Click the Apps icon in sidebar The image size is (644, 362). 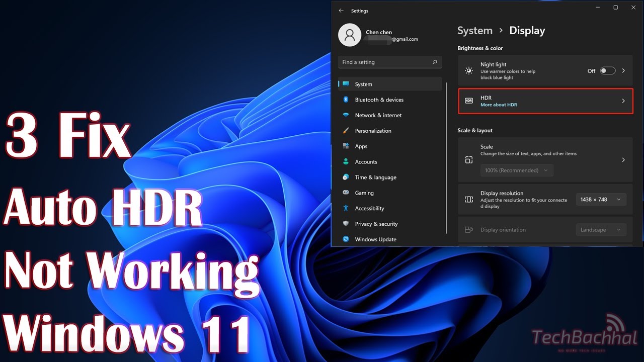(x=346, y=146)
